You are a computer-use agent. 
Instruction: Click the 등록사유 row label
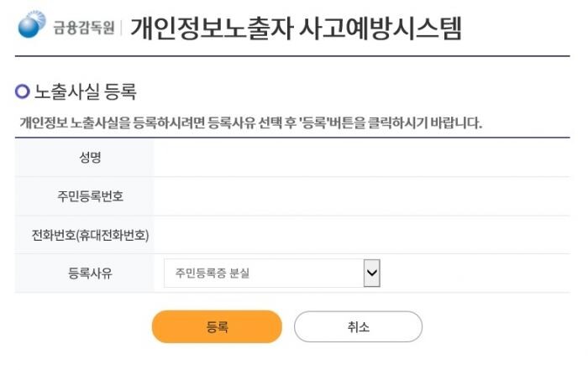point(84,273)
